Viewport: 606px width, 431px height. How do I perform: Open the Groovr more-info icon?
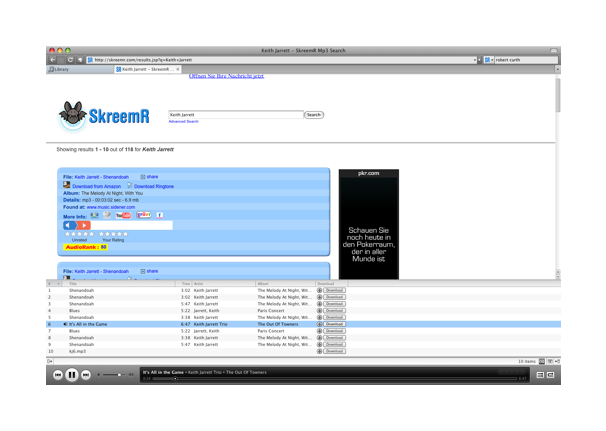[x=144, y=215]
